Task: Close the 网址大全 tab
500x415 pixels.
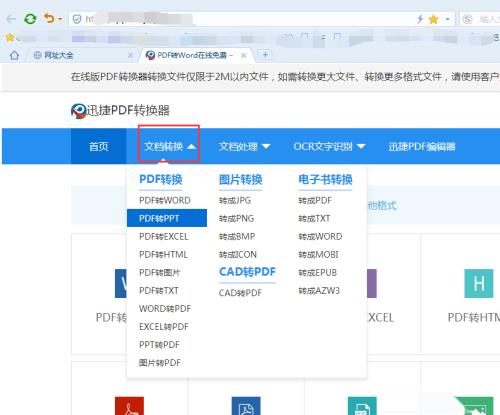Action: point(130,55)
